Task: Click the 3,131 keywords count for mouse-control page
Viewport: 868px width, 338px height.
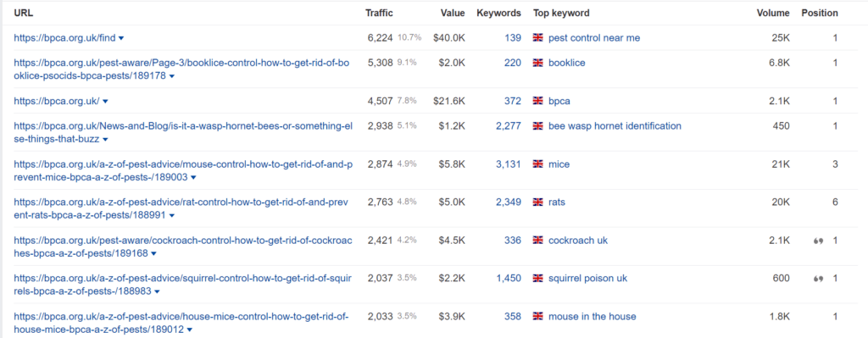Action: (x=509, y=164)
